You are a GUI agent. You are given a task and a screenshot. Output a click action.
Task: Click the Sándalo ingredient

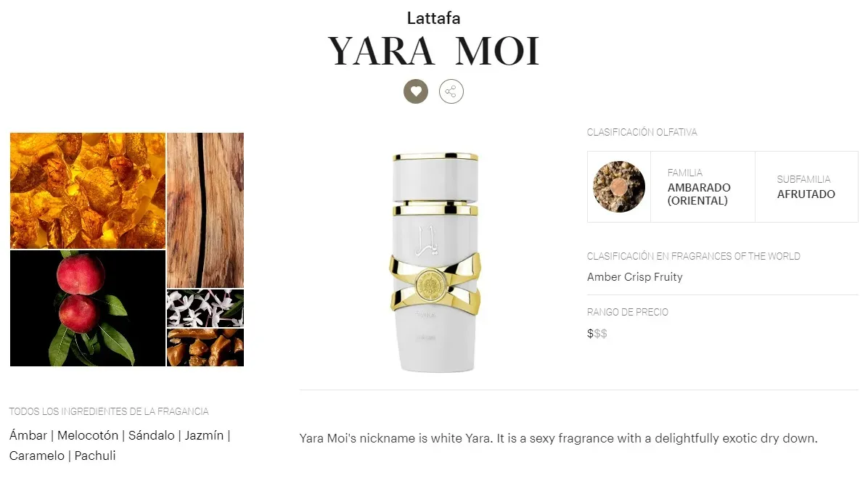click(x=152, y=435)
